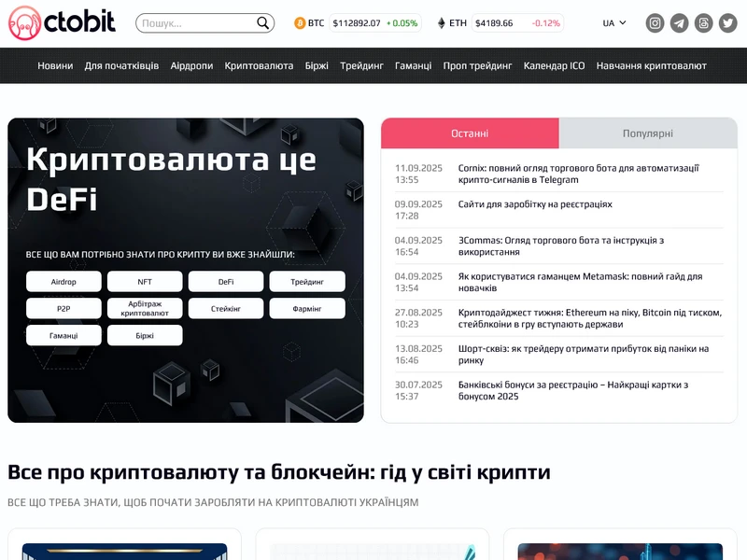Open the Біржі menu item
Viewport: 747px width, 560px height.
coord(317,65)
